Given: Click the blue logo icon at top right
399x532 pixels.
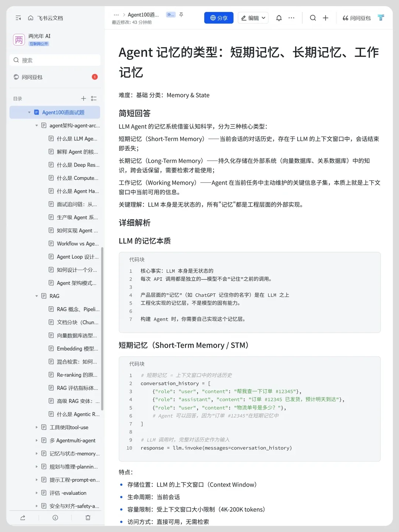Looking at the screenshot, I should point(381,18).
